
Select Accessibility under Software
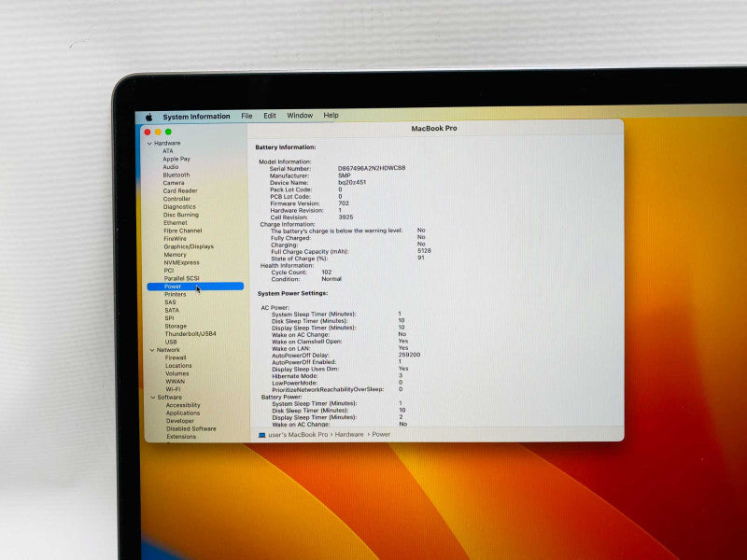[x=183, y=405]
